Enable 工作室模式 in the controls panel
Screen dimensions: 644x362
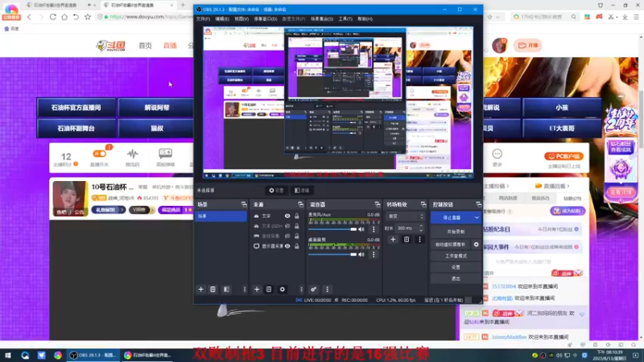coord(456,256)
